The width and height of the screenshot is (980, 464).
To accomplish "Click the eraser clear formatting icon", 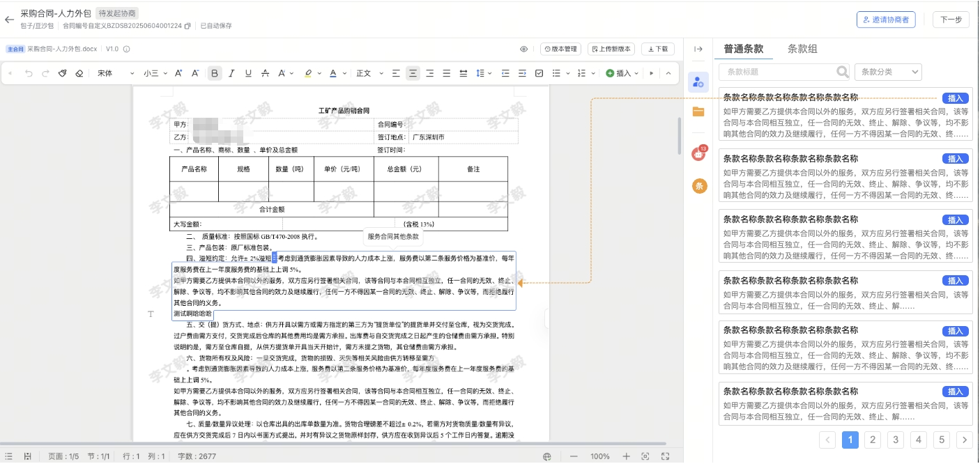I will tap(79, 73).
